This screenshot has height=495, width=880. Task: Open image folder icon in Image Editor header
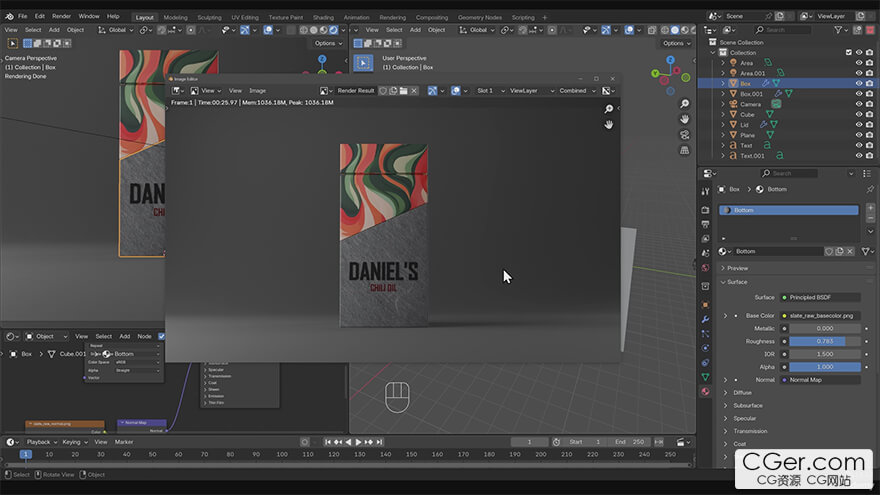tap(404, 90)
